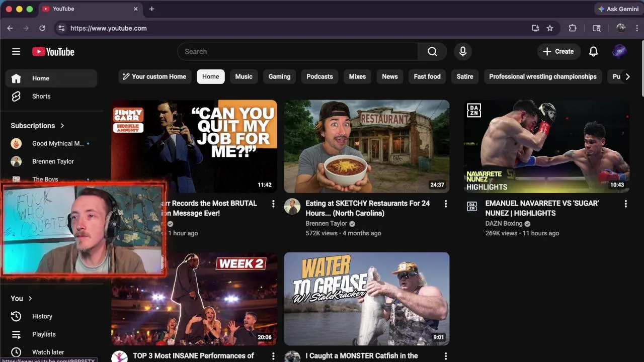
Task: Open the Chrome profile avatar
Action: 621,28
